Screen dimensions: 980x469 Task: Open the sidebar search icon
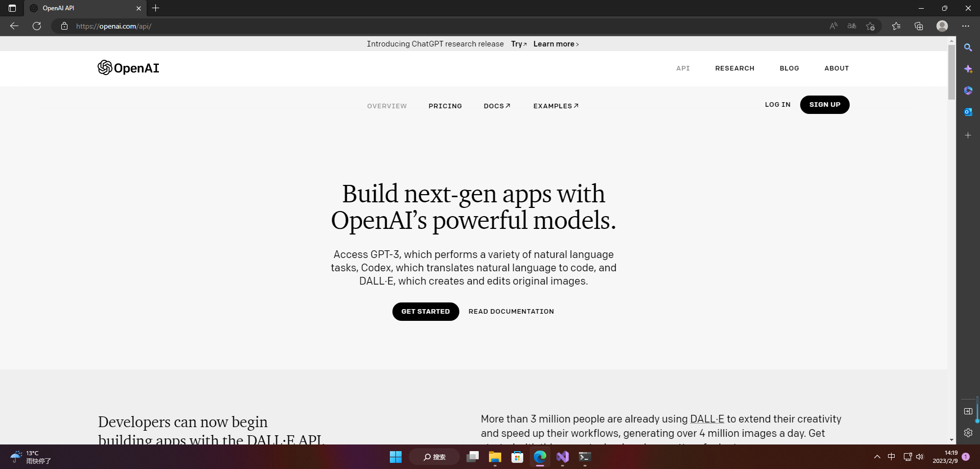[968, 48]
